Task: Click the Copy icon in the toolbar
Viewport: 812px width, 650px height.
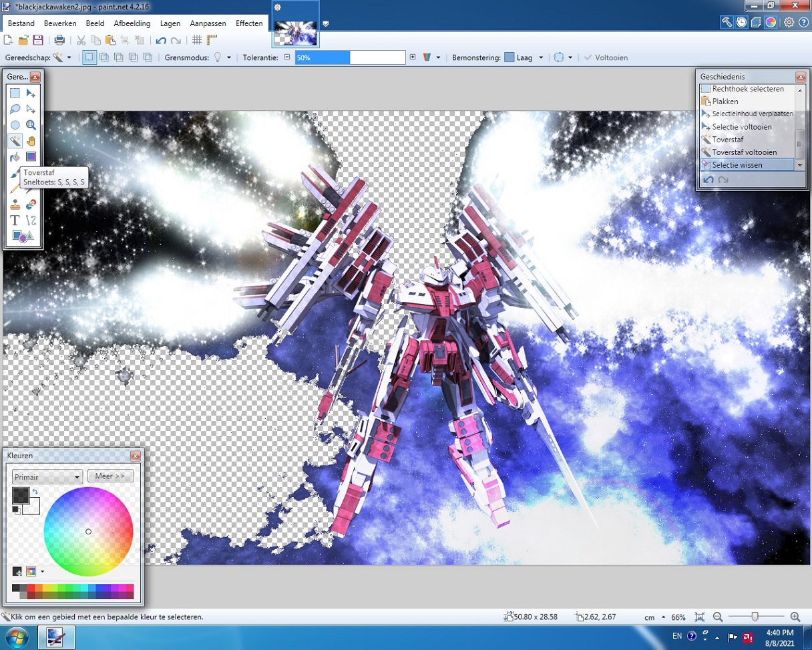Action: 95,40
